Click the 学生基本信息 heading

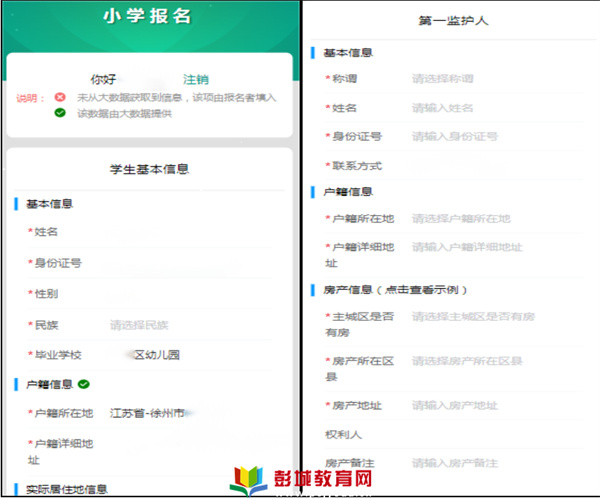pos(149,169)
